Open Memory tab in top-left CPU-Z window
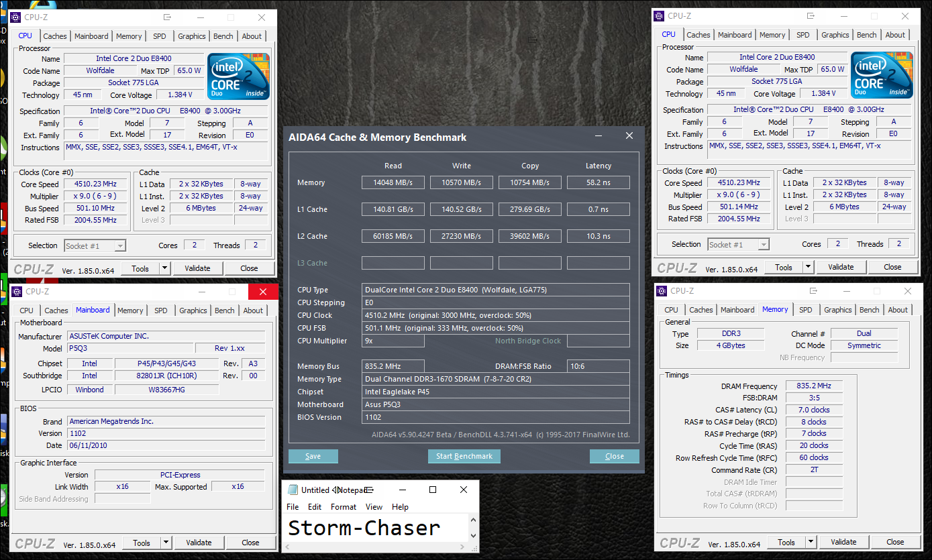The width and height of the screenshot is (932, 560). click(129, 36)
